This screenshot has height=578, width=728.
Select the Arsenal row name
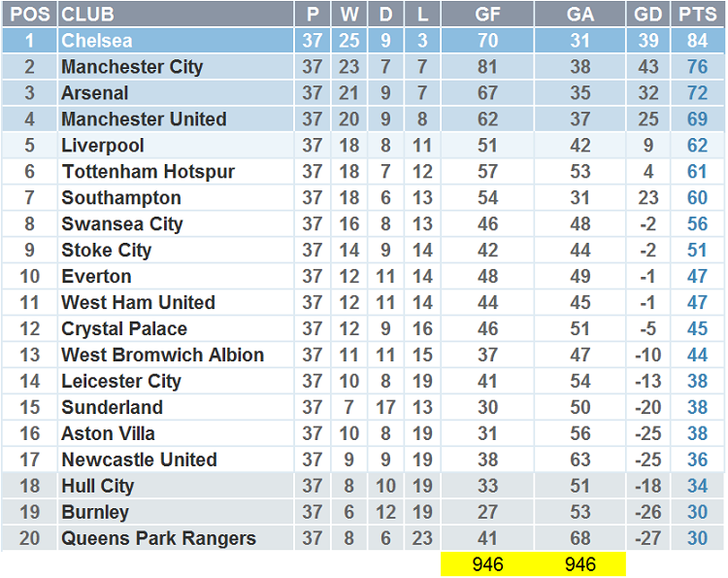pyautogui.click(x=95, y=93)
